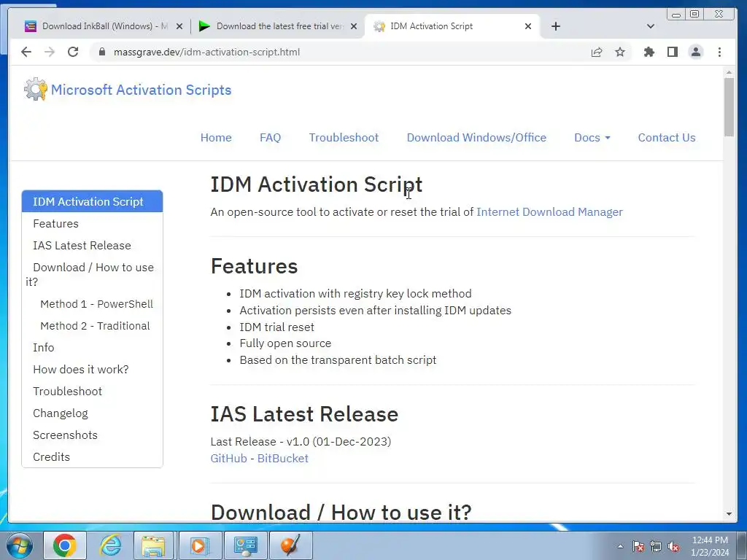Go to the Home nav link
Image resolution: width=747 pixels, height=560 pixels.
216,138
